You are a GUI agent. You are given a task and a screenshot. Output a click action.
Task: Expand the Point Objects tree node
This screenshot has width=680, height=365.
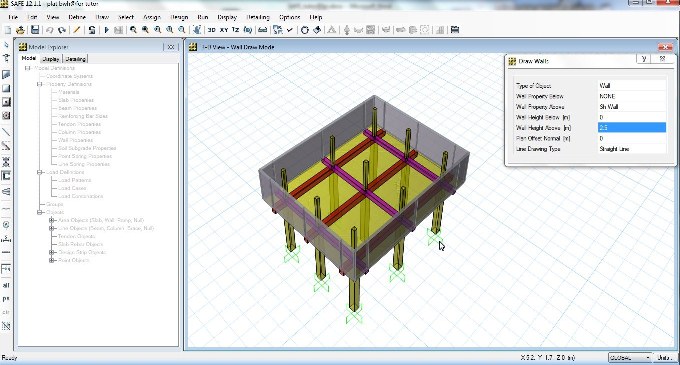[x=52, y=260]
